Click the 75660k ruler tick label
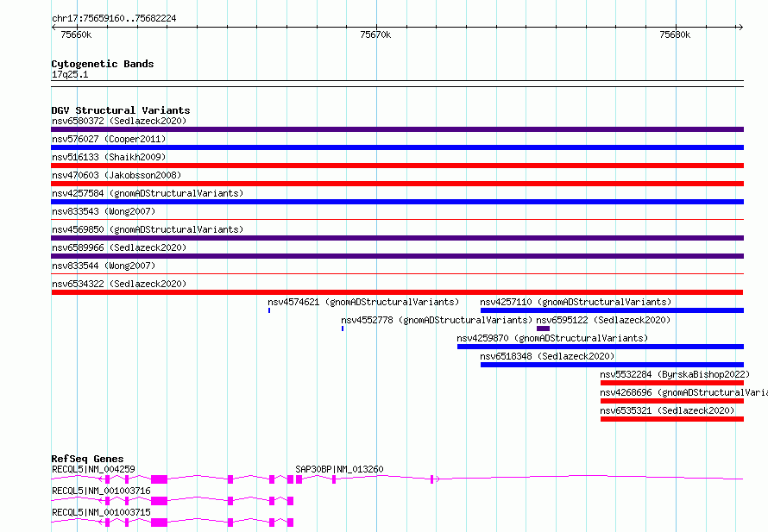This screenshot has height=532, width=768. click(x=76, y=34)
